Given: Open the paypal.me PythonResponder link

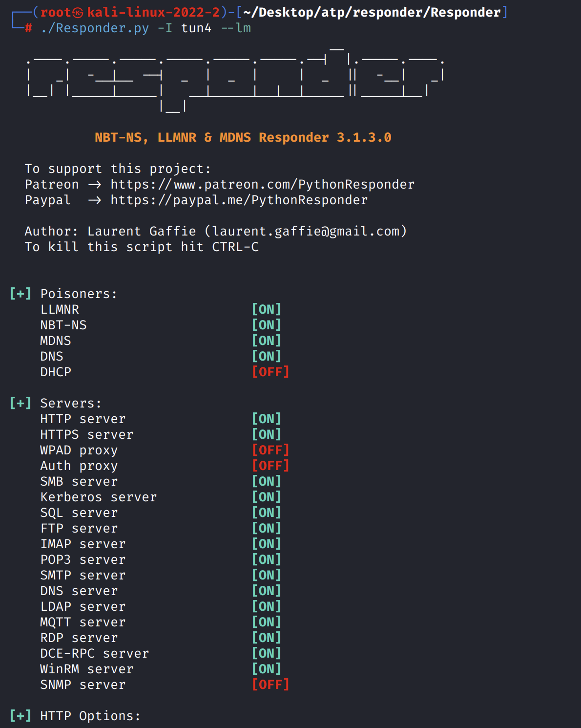Looking at the screenshot, I should (x=239, y=200).
